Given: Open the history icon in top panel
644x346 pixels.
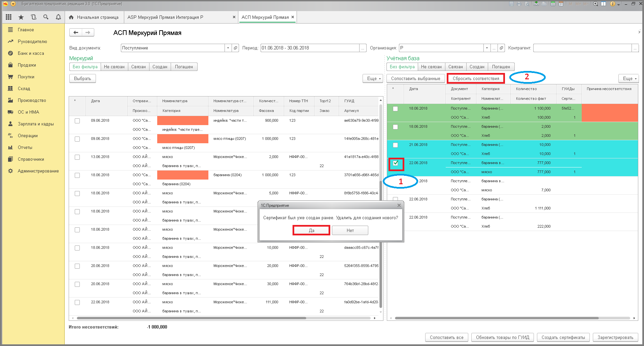Looking at the screenshot, I should coord(33,17).
